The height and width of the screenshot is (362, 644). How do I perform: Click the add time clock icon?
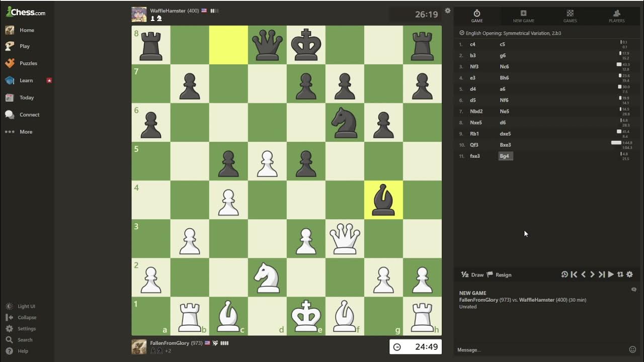pyautogui.click(x=565, y=275)
